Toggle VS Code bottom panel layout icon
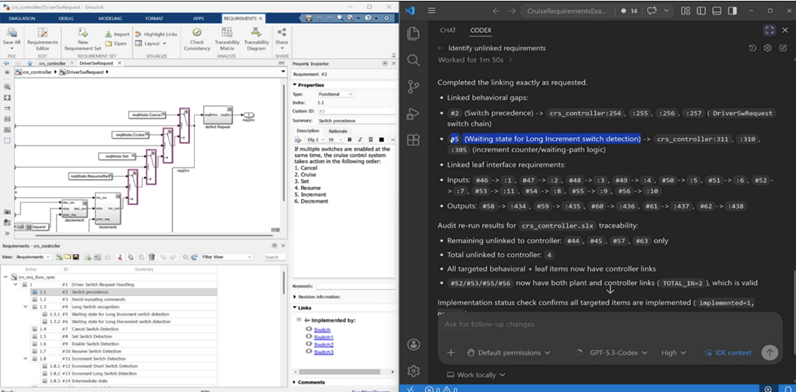Image resolution: width=796 pixels, height=392 pixels. pyautogui.click(x=716, y=11)
